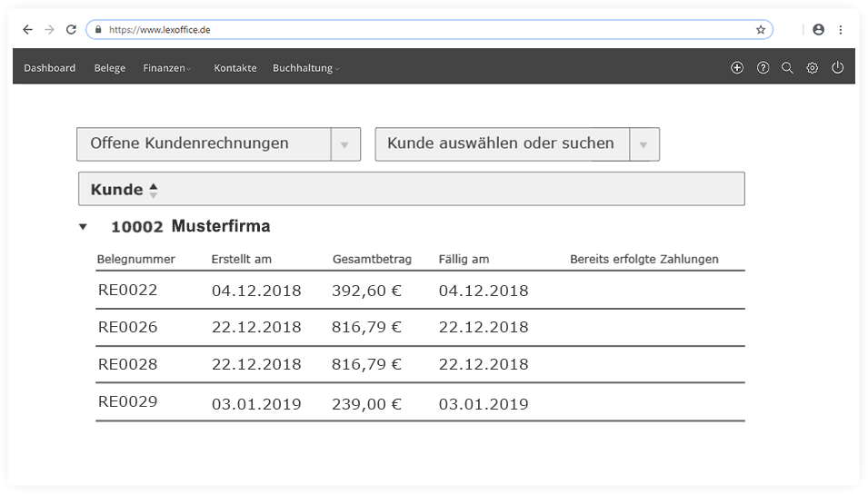This screenshot has height=494, width=868.
Task: Click the search magnifier in navbar
Action: coord(787,68)
